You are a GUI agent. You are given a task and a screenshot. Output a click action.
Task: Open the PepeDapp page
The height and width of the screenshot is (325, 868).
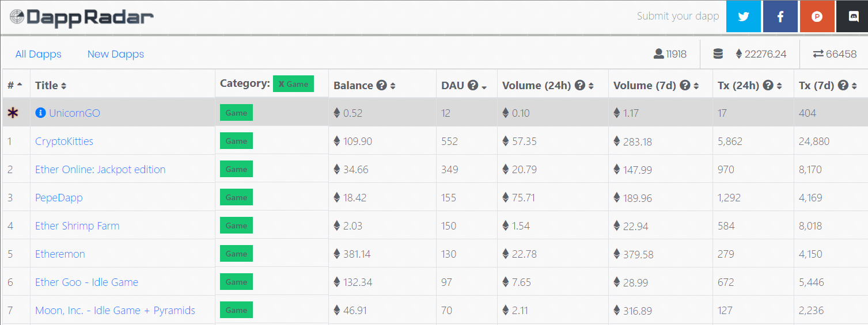(59, 197)
